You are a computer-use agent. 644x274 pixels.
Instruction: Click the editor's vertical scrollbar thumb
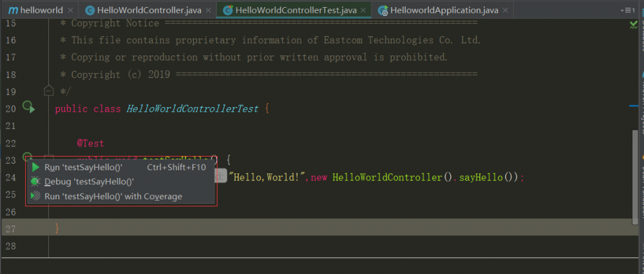coord(636,177)
